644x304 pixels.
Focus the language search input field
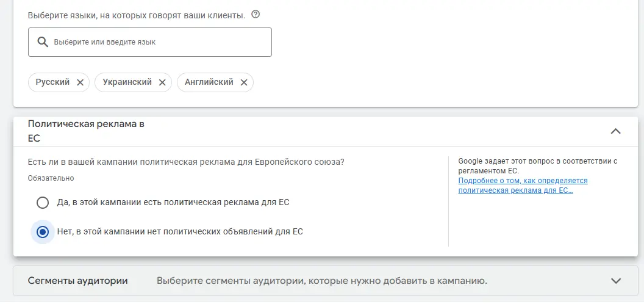tap(150, 42)
